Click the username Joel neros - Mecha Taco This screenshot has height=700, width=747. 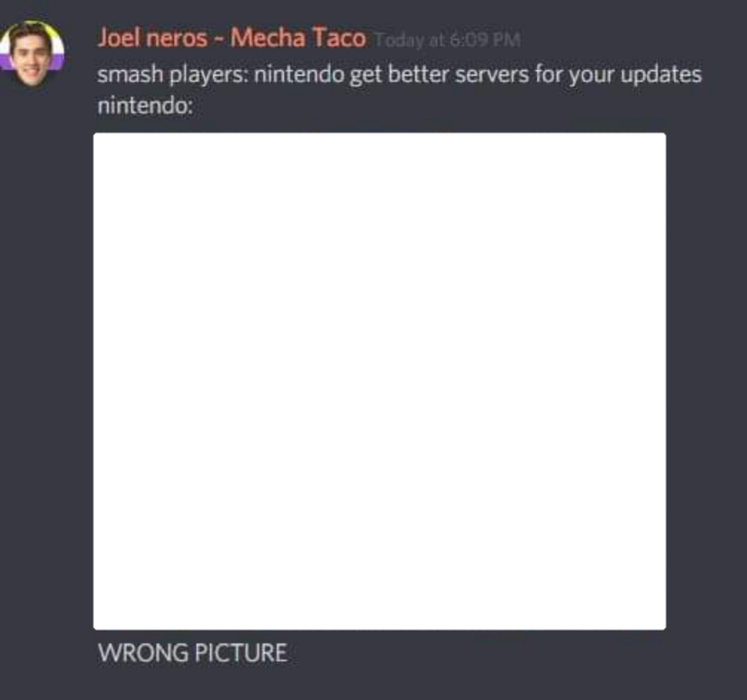pos(232,38)
